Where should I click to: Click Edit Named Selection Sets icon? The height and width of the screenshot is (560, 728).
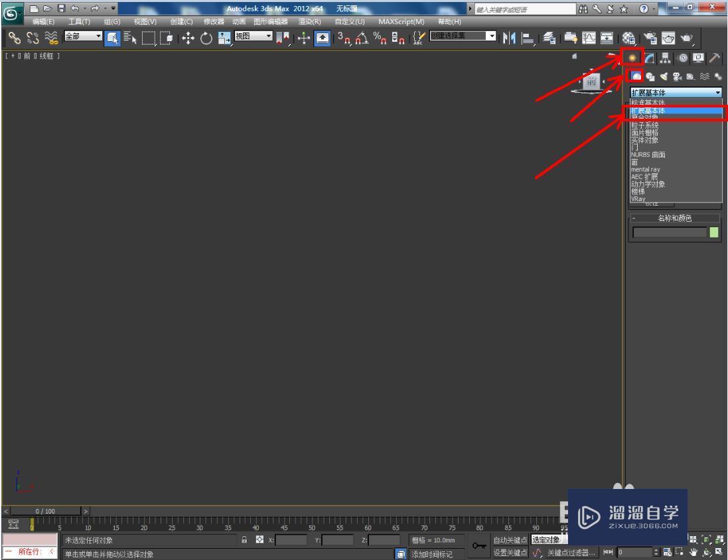(x=419, y=38)
